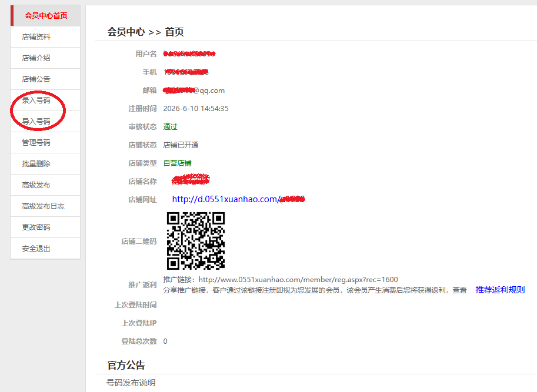Image resolution: width=537 pixels, height=392 pixels.
Task: Click 安全退出 to log out
Action: [x=45, y=249]
